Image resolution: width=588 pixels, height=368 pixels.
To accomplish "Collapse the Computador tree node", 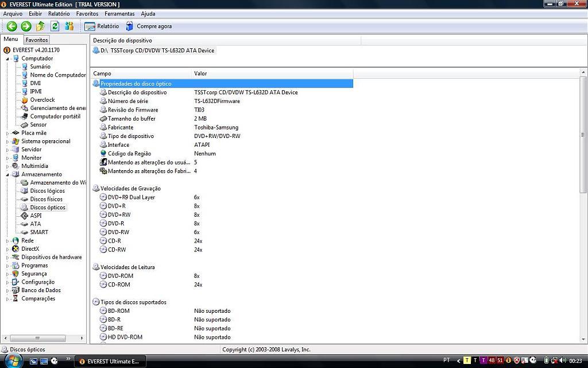I will click(x=7, y=59).
